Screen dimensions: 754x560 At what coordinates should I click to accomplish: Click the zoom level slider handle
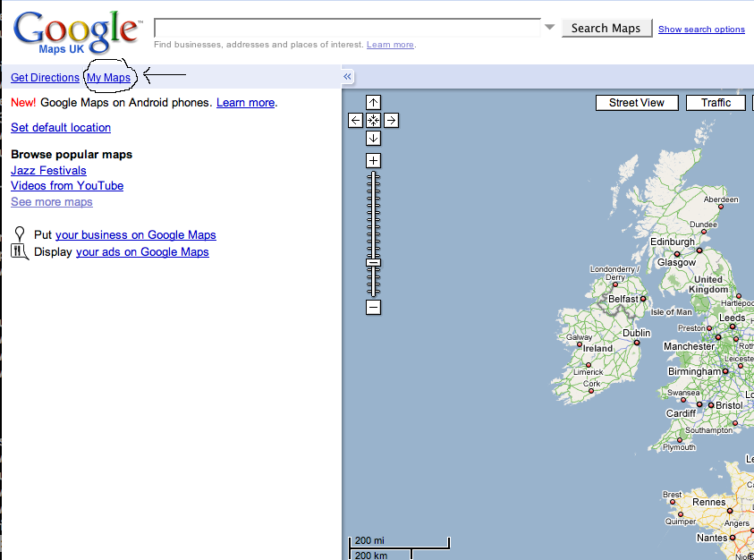point(374,263)
